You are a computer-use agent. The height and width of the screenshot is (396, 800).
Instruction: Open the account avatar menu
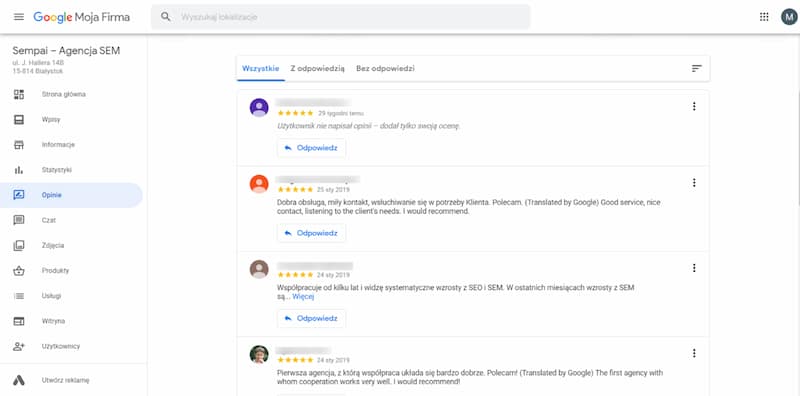pos(789,17)
